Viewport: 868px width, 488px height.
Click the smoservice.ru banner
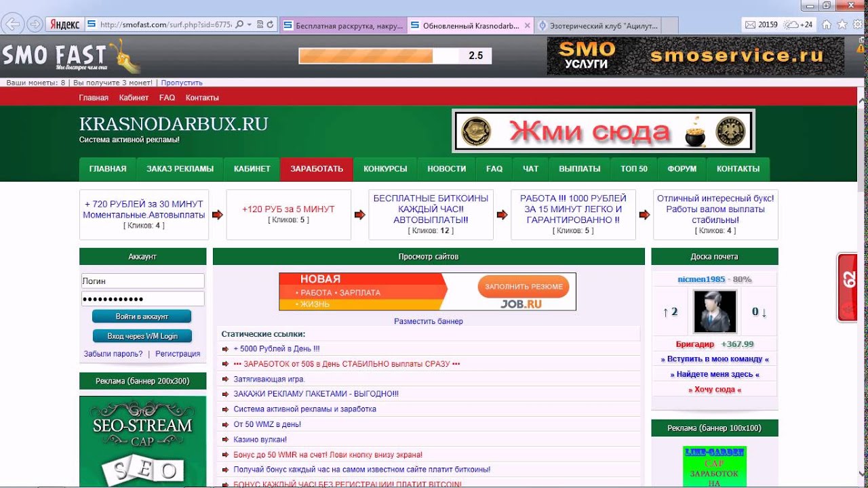point(696,56)
